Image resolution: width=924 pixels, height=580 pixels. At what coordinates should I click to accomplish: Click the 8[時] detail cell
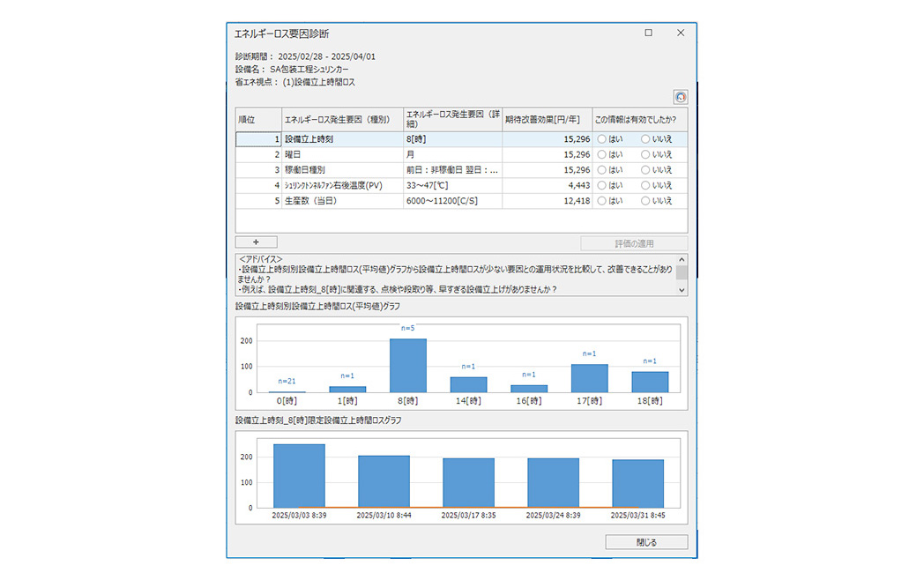tap(452, 139)
